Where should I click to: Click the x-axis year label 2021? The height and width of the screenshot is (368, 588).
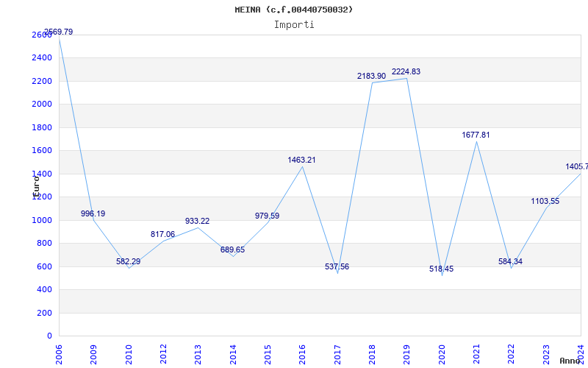(476, 355)
